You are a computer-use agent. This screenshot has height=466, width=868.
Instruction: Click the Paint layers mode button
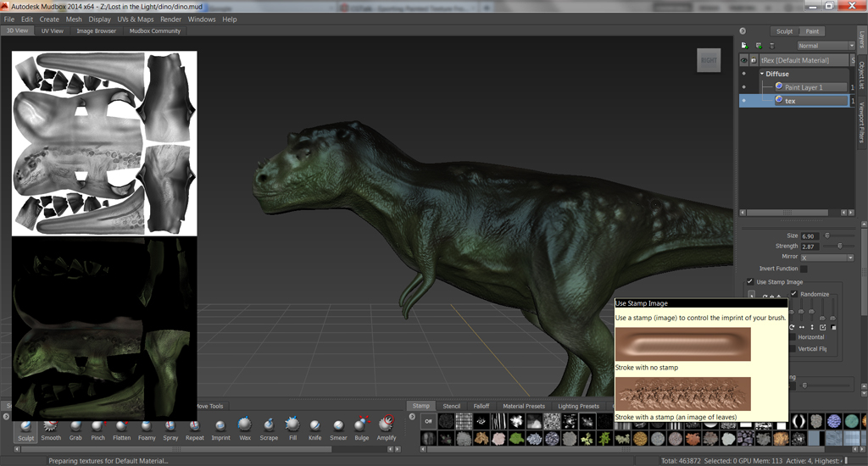pyautogui.click(x=812, y=31)
